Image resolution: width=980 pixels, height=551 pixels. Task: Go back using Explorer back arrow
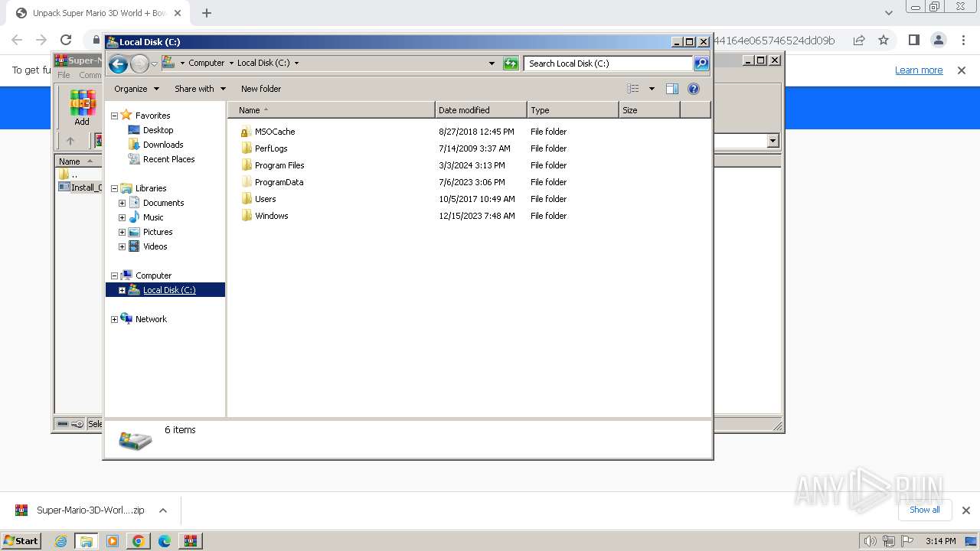118,64
